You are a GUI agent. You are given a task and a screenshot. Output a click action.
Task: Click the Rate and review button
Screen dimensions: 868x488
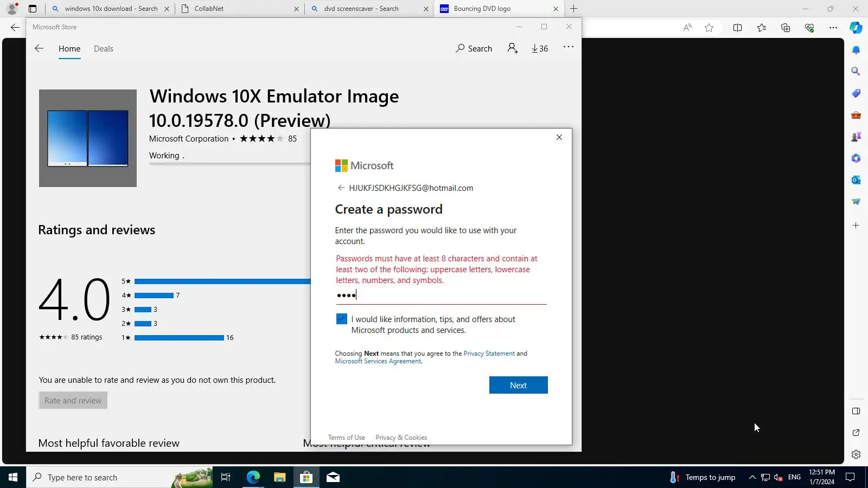click(x=73, y=400)
